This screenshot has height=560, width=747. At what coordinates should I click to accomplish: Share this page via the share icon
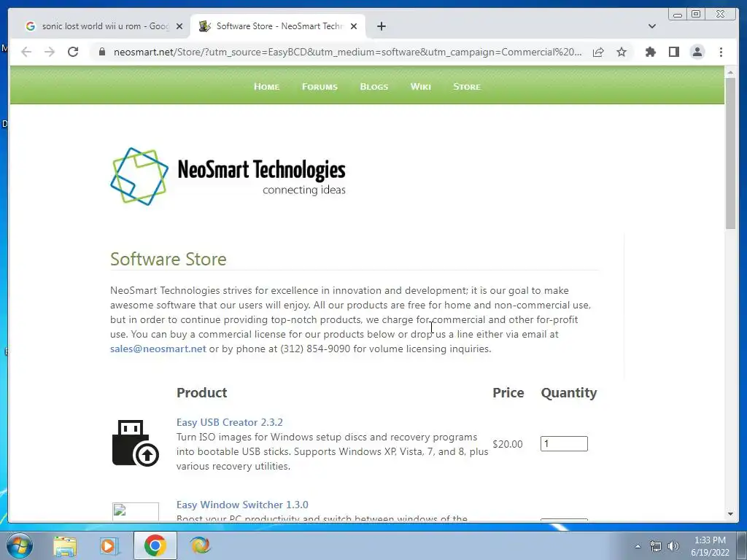pyautogui.click(x=598, y=52)
